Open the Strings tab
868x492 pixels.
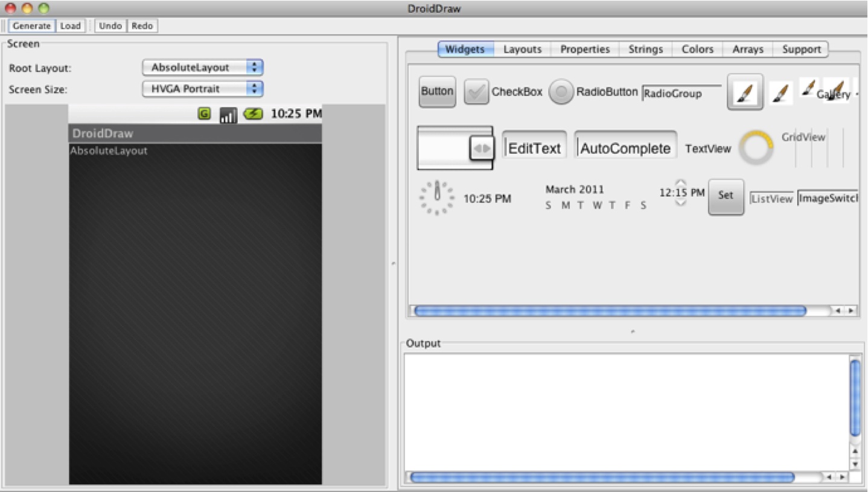tap(645, 50)
